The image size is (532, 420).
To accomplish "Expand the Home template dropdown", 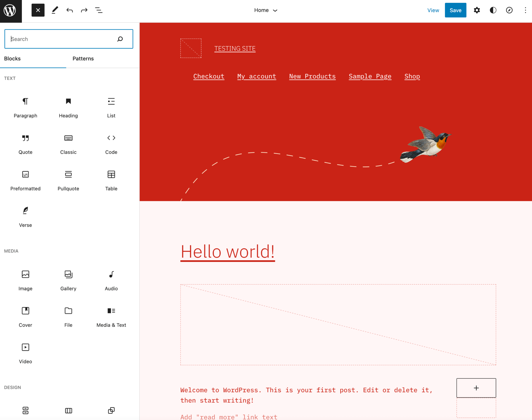I will [266, 10].
